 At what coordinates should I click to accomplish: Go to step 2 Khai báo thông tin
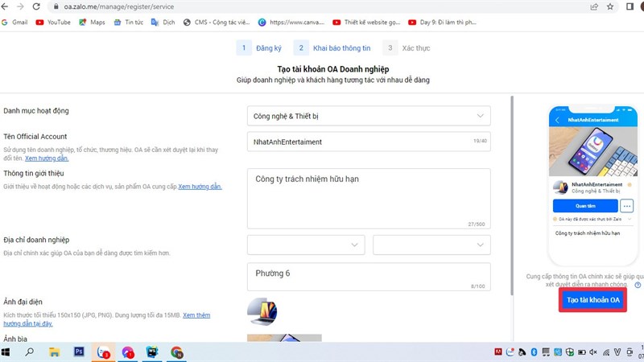click(x=332, y=48)
